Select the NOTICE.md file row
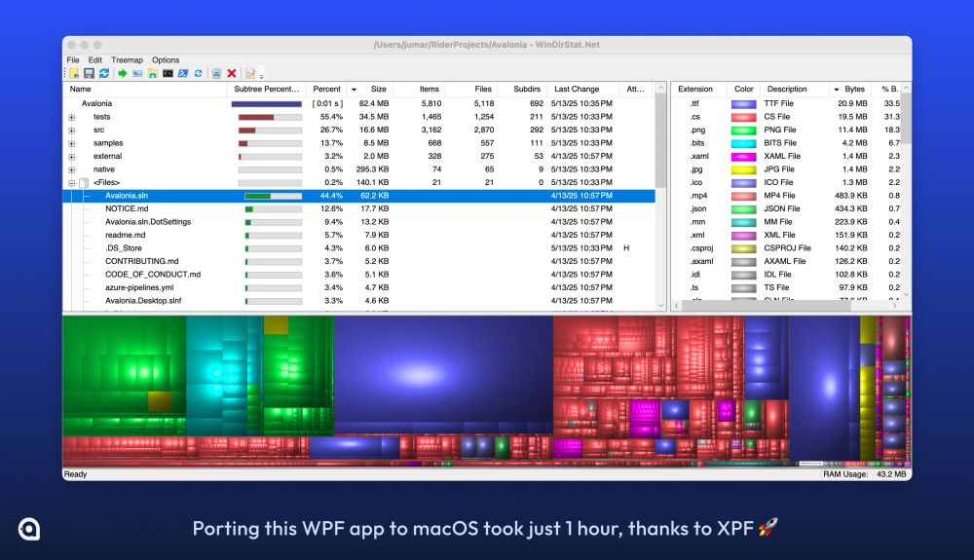Screen dimensions: 974x560 pyautogui.click(x=359, y=208)
